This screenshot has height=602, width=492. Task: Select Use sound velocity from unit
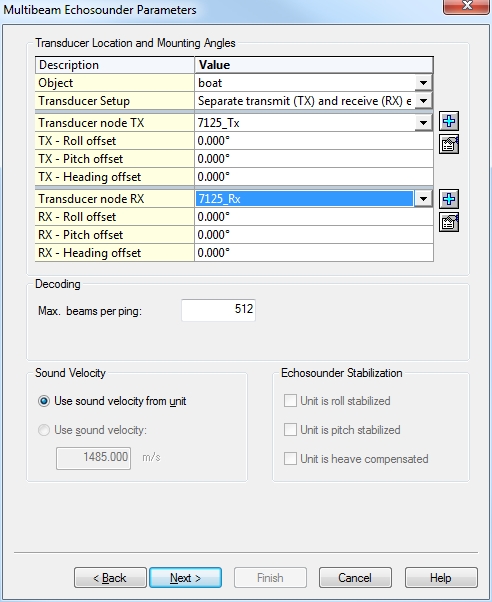[x=44, y=401]
